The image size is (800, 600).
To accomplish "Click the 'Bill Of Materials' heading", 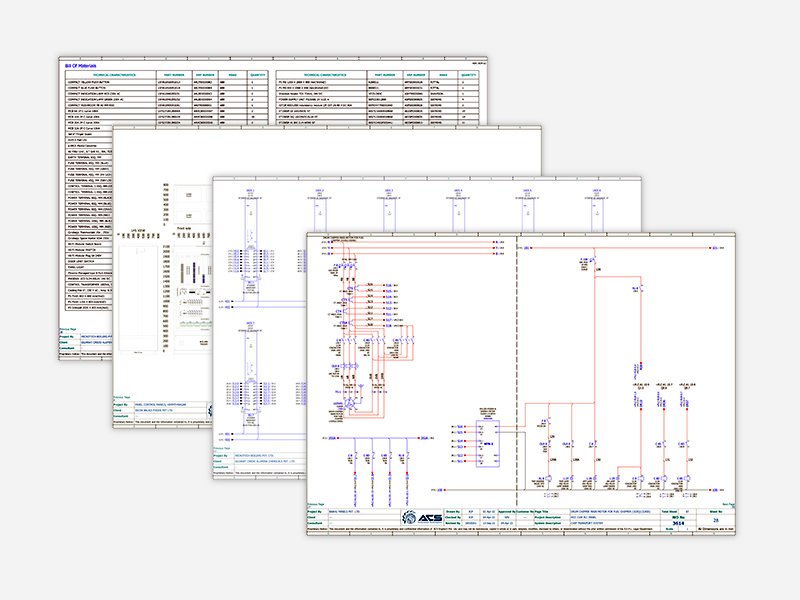I will point(81,66).
